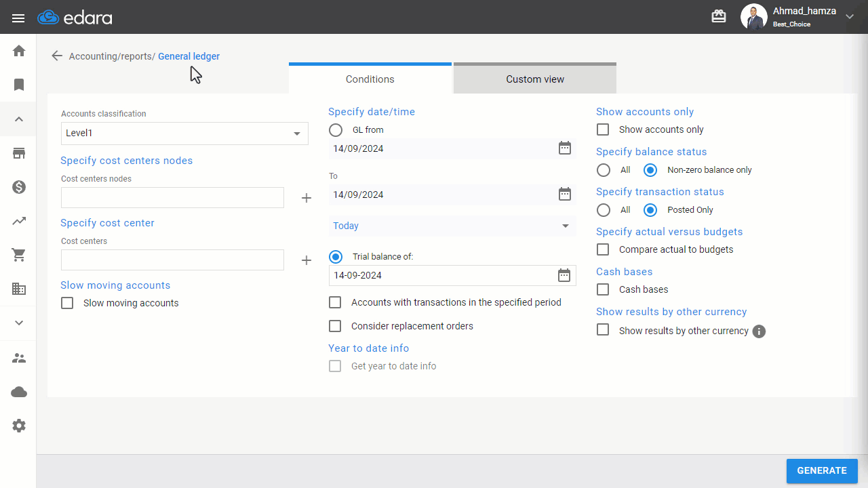Check Show results by other currency
Viewport: 868px width, 488px height.
click(x=603, y=329)
